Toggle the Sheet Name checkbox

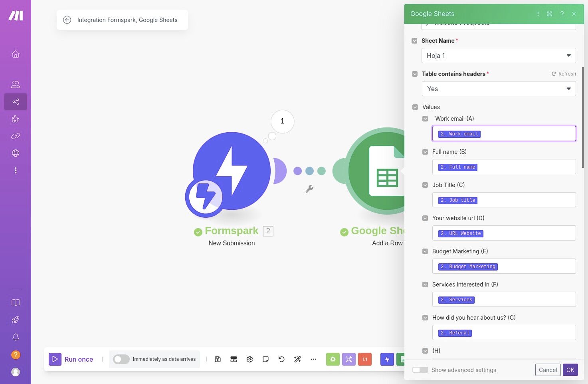pyautogui.click(x=414, y=41)
